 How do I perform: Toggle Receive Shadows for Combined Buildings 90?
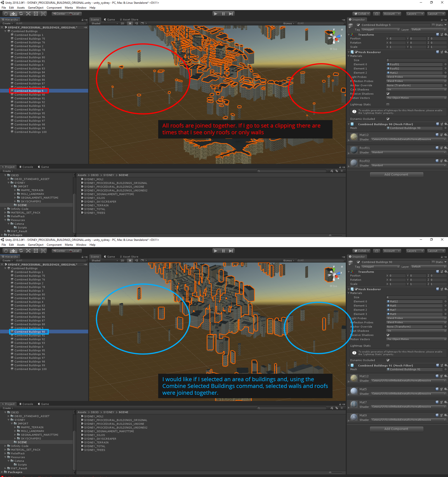coord(388,335)
